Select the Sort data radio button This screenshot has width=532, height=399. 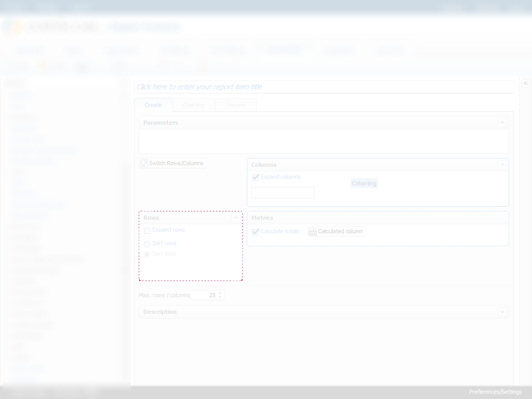147,255
